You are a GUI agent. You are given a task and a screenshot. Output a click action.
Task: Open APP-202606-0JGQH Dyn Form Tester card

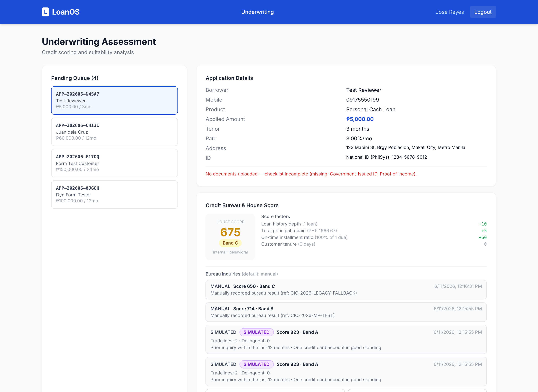(115, 194)
